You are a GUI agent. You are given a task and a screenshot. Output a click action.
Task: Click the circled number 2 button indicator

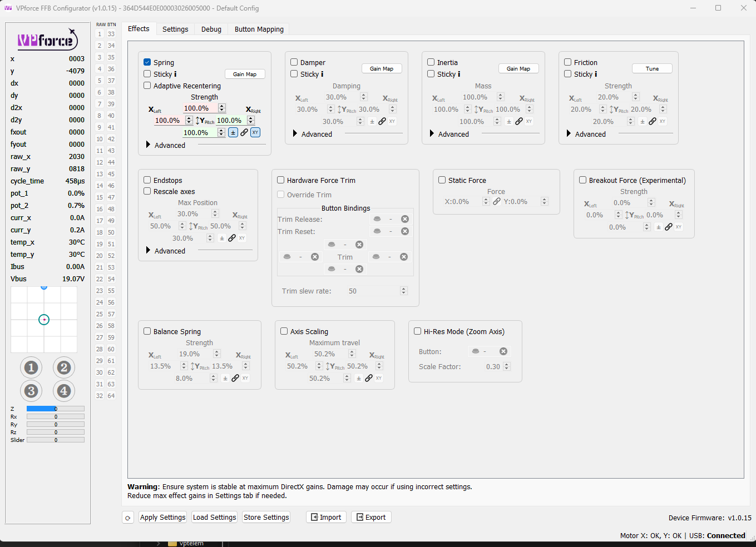(x=64, y=367)
